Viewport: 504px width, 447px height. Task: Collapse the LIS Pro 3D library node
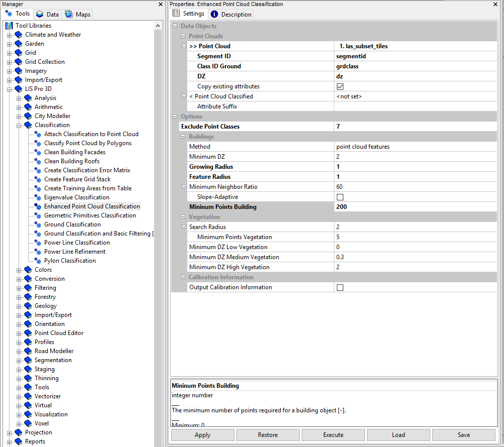tap(10, 89)
